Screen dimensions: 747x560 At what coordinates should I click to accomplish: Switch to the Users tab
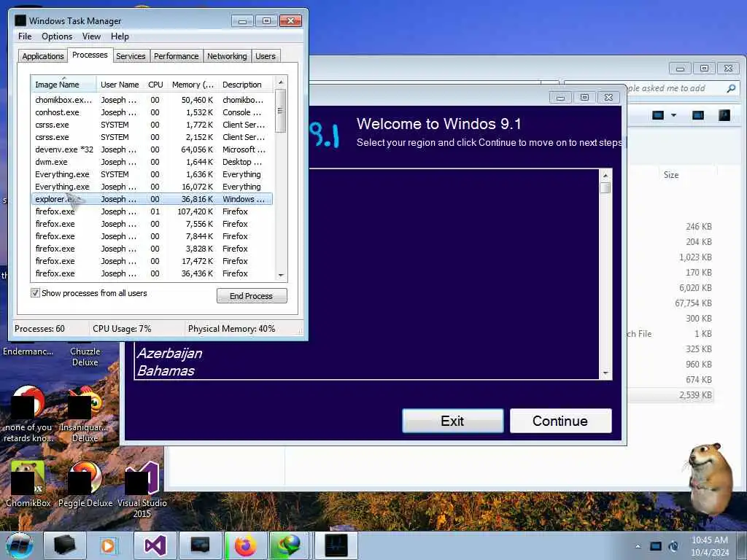tap(266, 56)
